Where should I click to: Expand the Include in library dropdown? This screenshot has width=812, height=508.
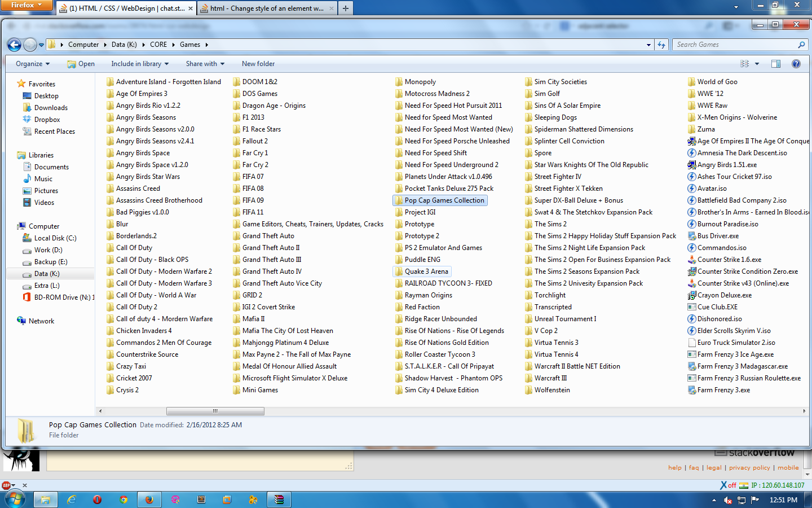[140, 64]
